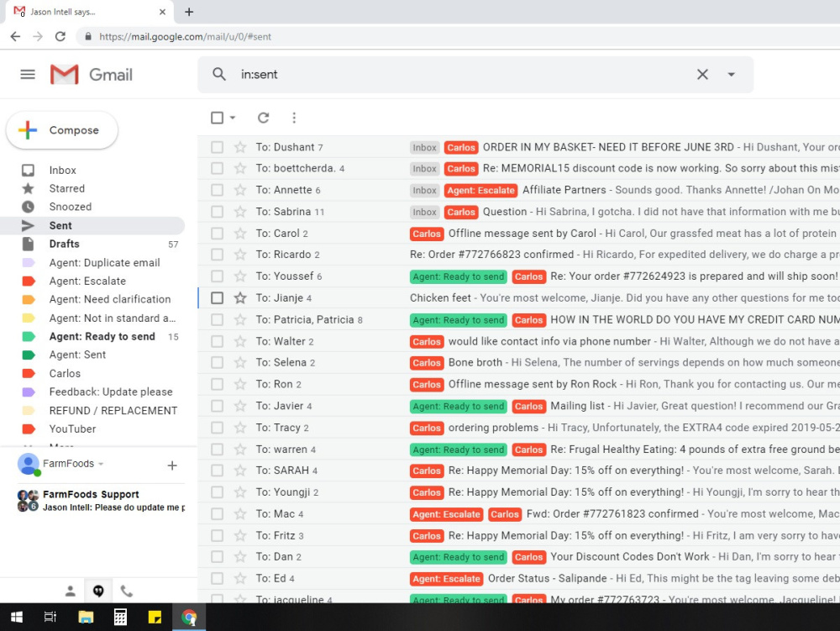Open the Agent: Duplicate email label
The height and width of the screenshot is (631, 840).
coord(104,262)
